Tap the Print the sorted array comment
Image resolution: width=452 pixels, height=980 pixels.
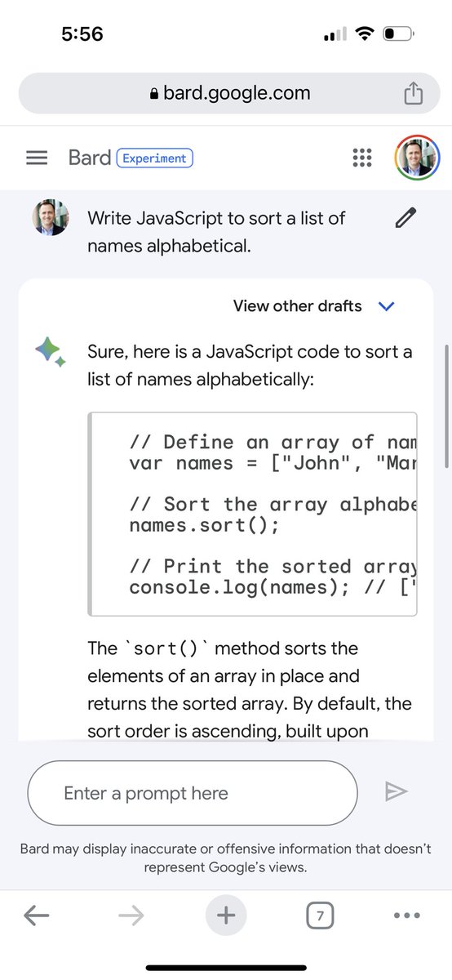pyautogui.click(x=273, y=567)
